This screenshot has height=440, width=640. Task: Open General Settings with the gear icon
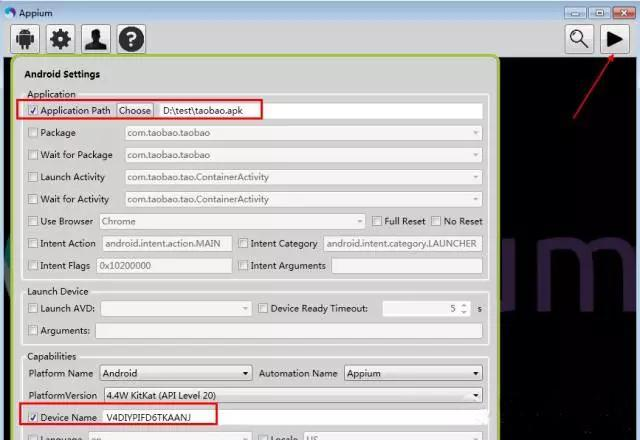[x=60, y=39]
